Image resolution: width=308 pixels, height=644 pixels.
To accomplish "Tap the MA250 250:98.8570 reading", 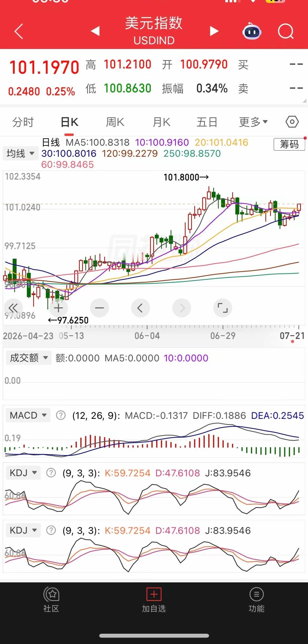I will [x=192, y=153].
